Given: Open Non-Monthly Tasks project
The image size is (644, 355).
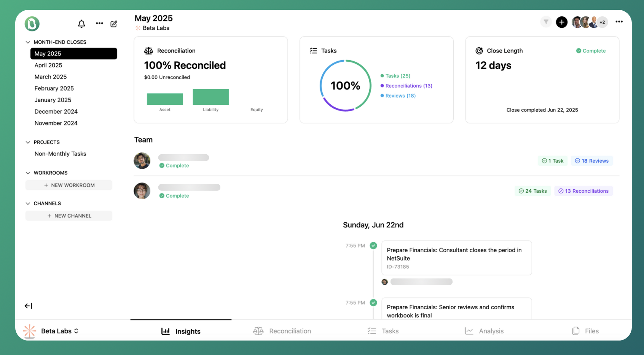Looking at the screenshot, I should (x=60, y=154).
